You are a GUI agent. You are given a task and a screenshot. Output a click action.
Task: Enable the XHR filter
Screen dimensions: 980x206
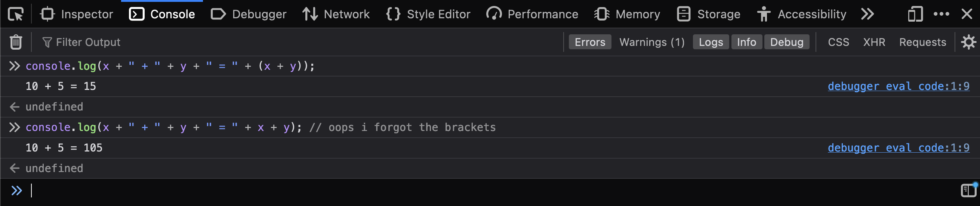pyautogui.click(x=874, y=42)
